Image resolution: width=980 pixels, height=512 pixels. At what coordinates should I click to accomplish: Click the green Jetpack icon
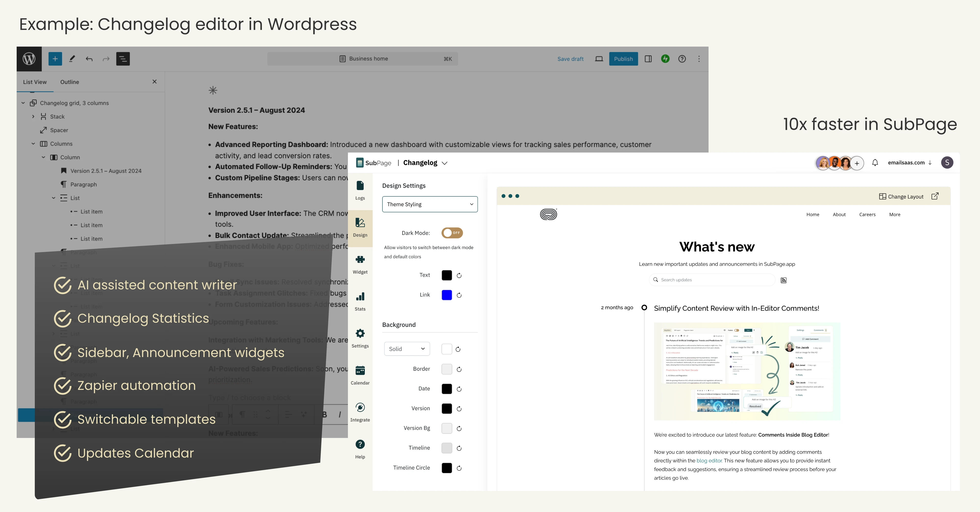(665, 59)
